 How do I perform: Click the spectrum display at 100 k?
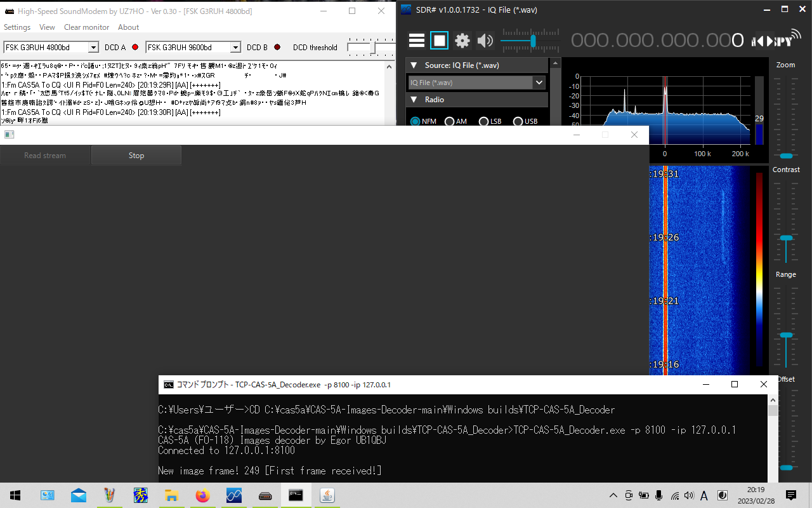pyautogui.click(x=702, y=154)
